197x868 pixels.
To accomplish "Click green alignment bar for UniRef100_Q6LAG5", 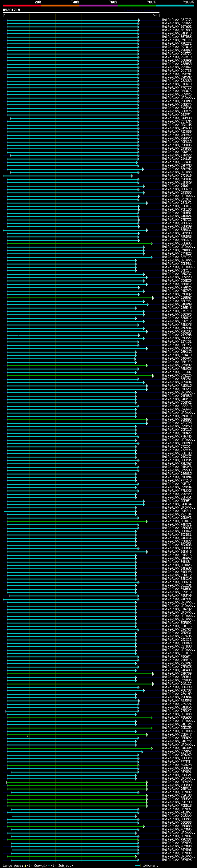I will pyautogui.click(x=79, y=243).
